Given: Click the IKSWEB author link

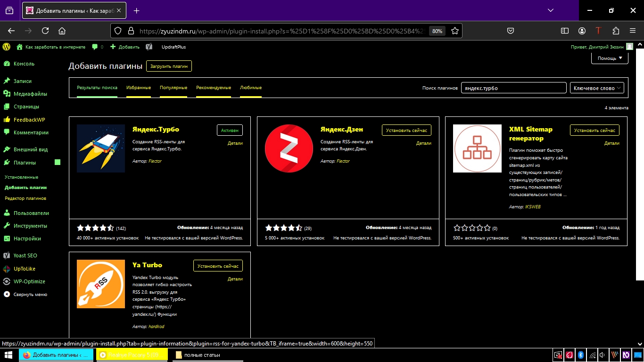Looking at the screenshot, I should coord(533,207).
